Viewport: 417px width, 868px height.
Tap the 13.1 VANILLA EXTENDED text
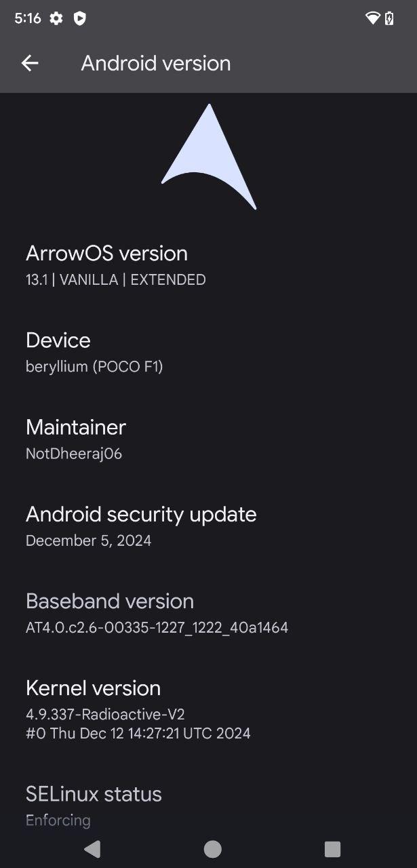point(116,280)
